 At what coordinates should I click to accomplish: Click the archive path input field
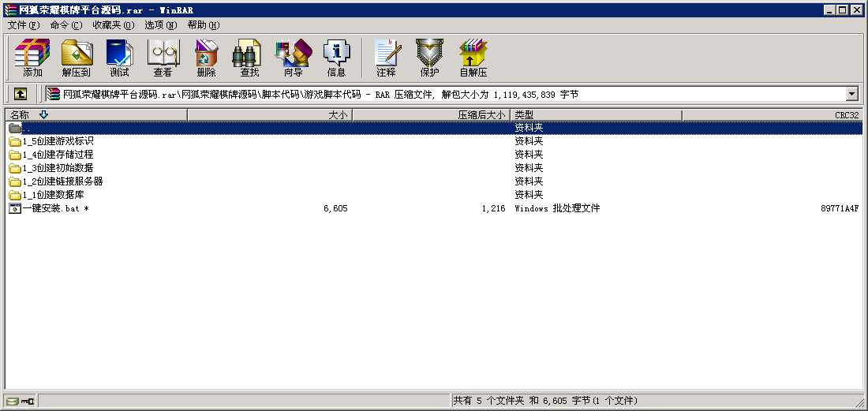[x=446, y=95]
